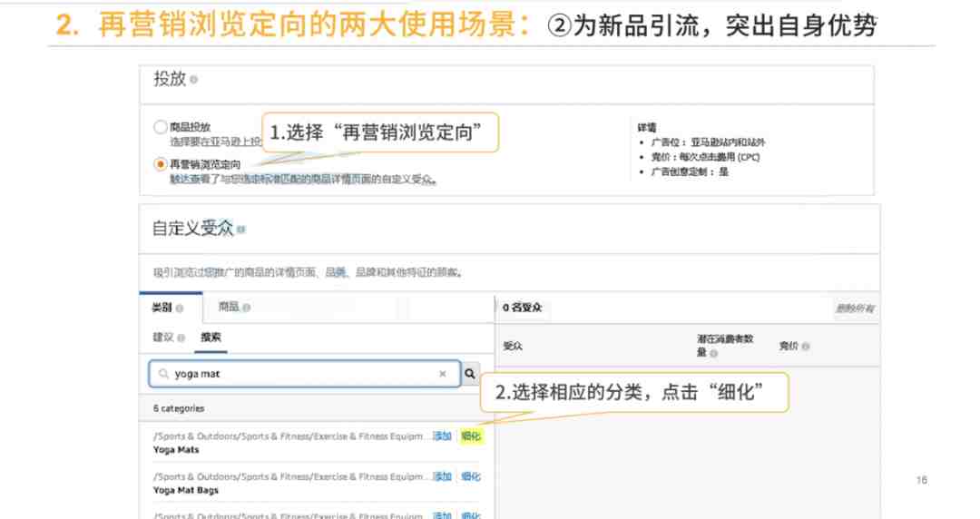Click 细化 for Yoga Mat Bags category
This screenshot has width=980, height=519.
click(471, 476)
